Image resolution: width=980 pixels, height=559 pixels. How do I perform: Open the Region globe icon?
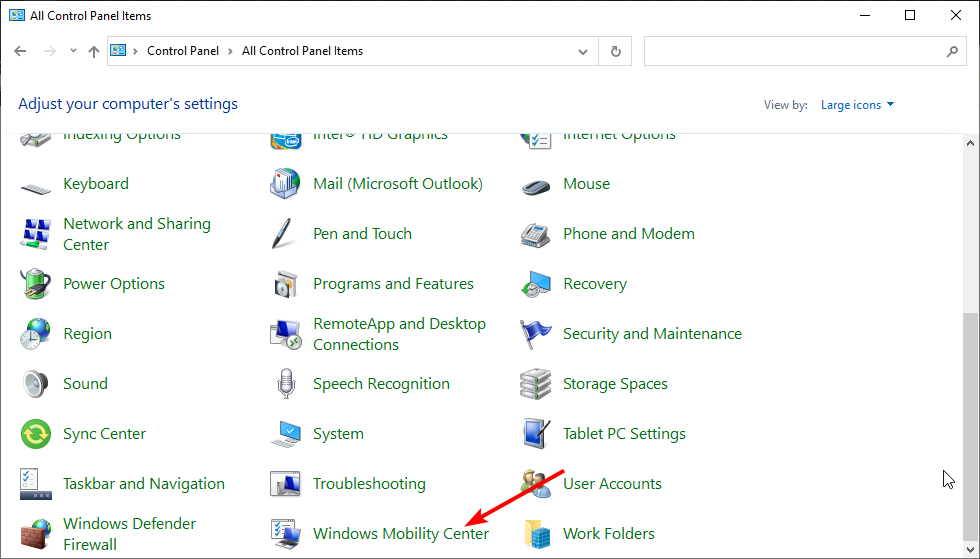pyautogui.click(x=36, y=334)
